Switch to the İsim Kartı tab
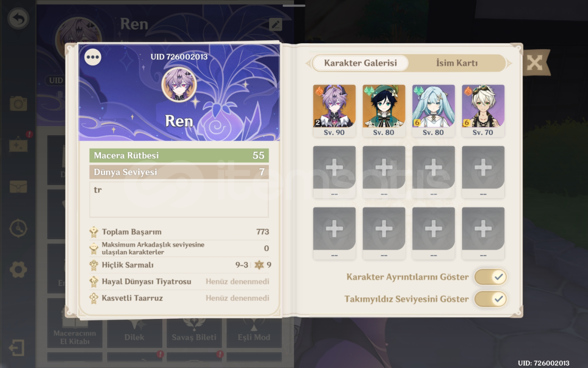The width and height of the screenshot is (588, 368). coord(457,63)
